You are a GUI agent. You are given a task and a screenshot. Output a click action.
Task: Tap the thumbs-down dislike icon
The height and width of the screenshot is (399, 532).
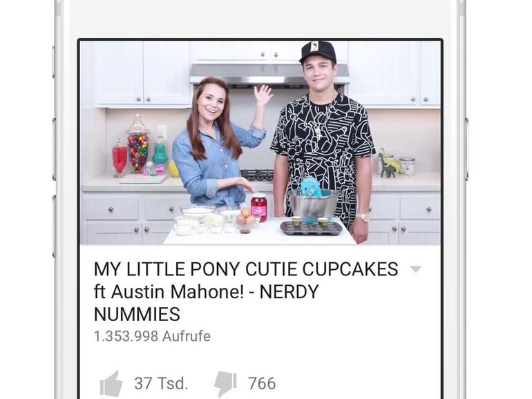coord(225,384)
